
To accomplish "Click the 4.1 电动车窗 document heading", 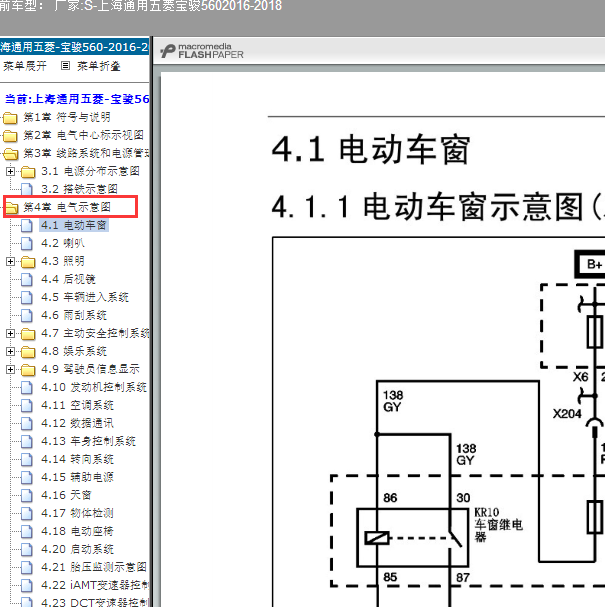I will click(371, 149).
